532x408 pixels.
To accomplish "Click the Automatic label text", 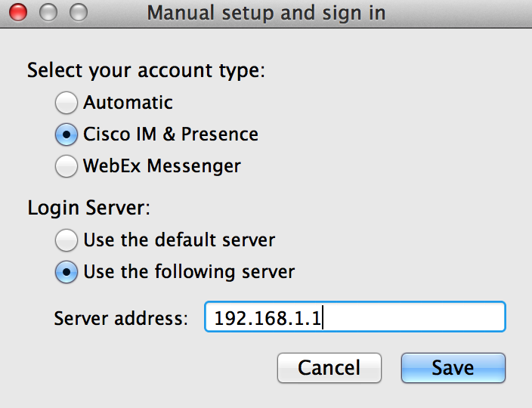I will click(x=128, y=102).
